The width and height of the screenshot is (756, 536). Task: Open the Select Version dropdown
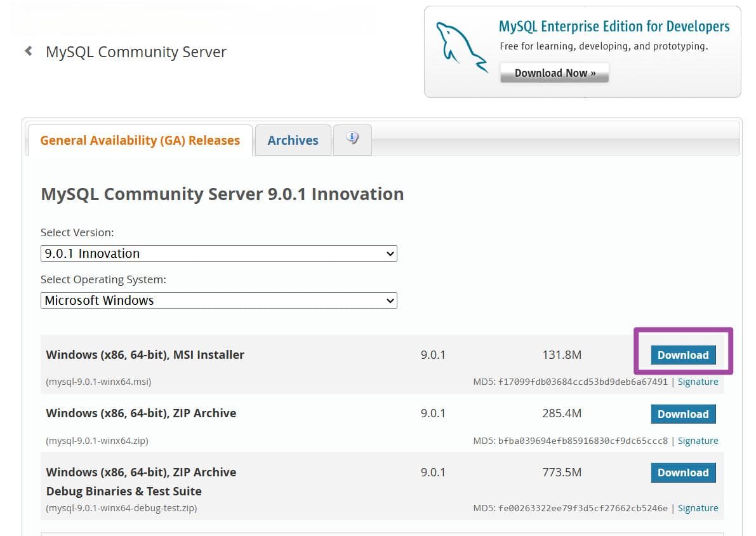click(219, 253)
